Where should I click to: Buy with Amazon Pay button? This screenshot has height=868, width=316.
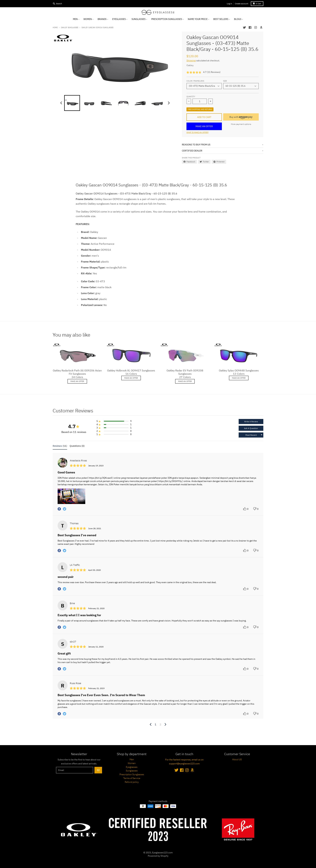pyautogui.click(x=241, y=117)
